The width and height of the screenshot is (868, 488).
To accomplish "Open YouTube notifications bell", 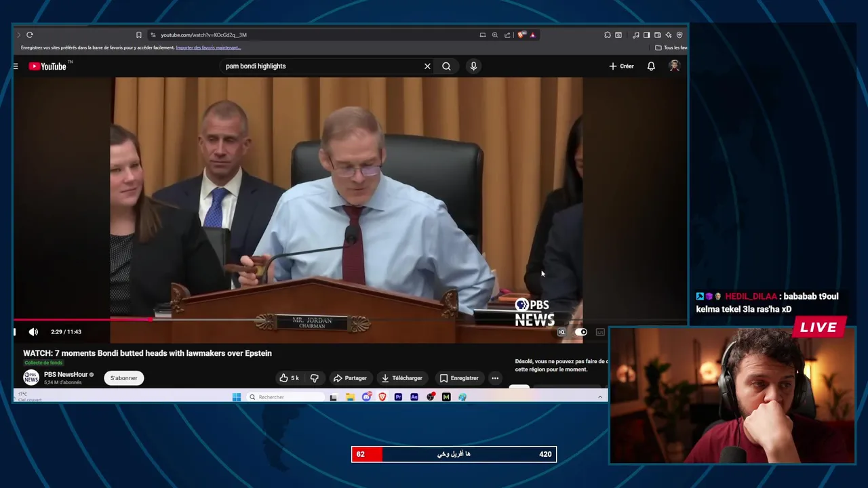I will [651, 66].
